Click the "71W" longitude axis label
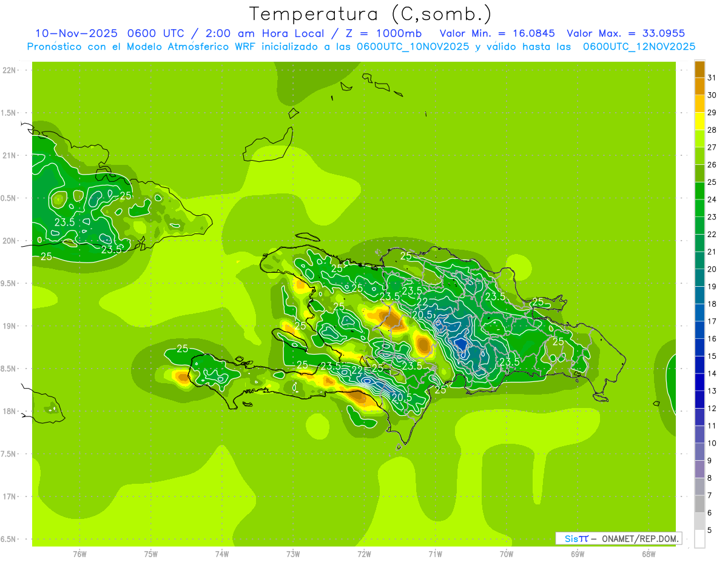The height and width of the screenshot is (562, 728). point(435,554)
